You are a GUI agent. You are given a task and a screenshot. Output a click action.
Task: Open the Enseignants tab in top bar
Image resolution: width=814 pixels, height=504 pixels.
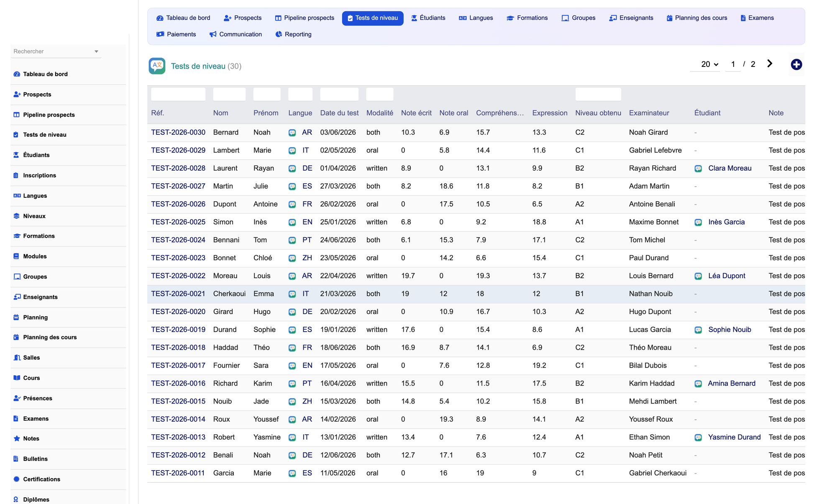pyautogui.click(x=632, y=18)
